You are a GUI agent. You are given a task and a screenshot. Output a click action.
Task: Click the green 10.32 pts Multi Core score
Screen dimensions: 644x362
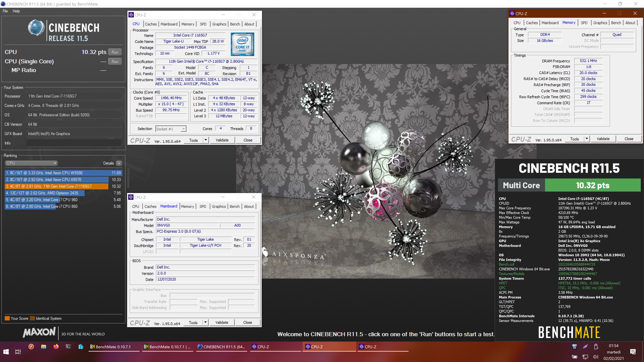(593, 185)
